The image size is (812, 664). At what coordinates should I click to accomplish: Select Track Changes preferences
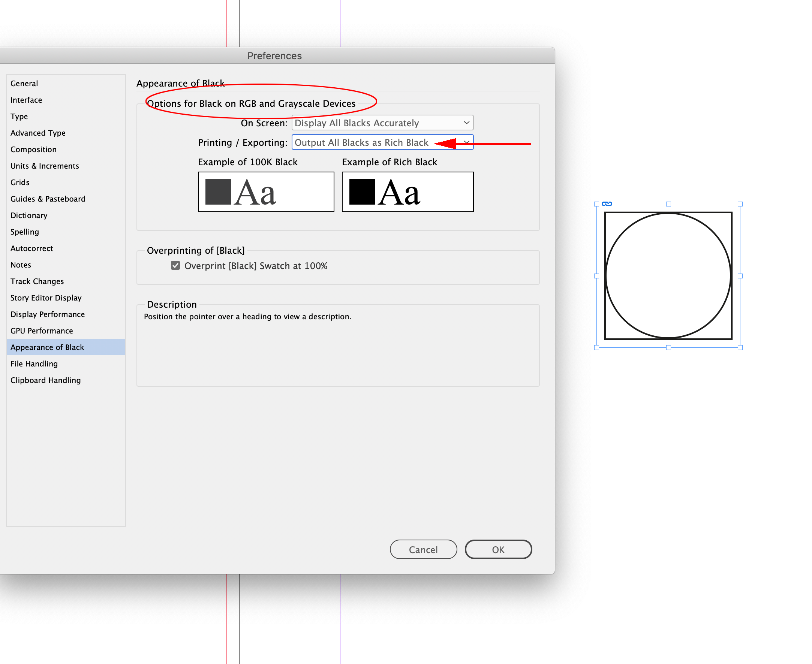[37, 281]
